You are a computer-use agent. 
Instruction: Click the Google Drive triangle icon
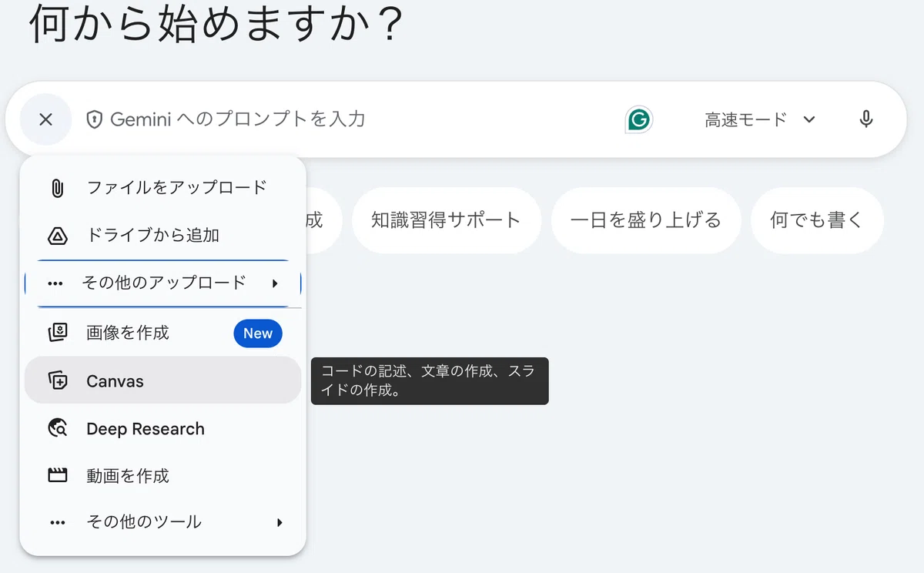click(57, 236)
